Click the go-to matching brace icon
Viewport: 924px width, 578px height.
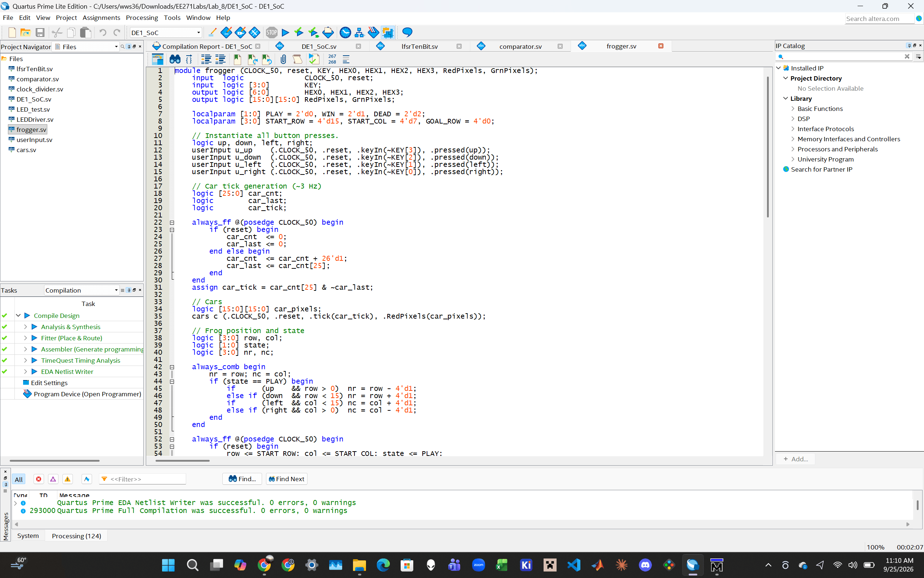[189, 59]
